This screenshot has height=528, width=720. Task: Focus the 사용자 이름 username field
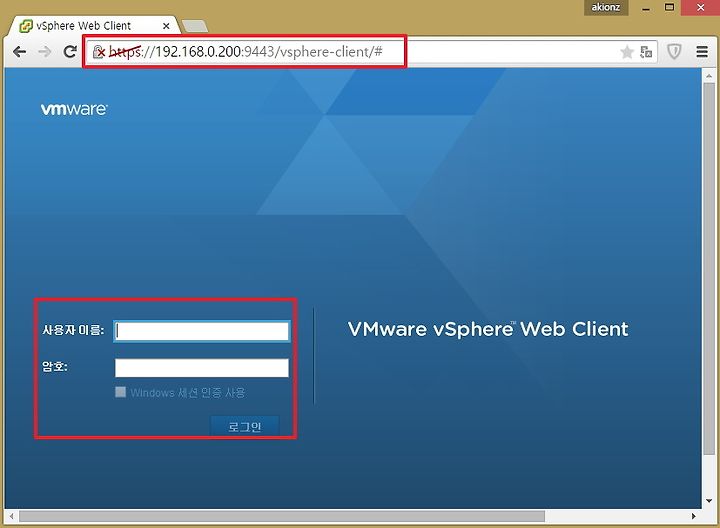[202, 331]
